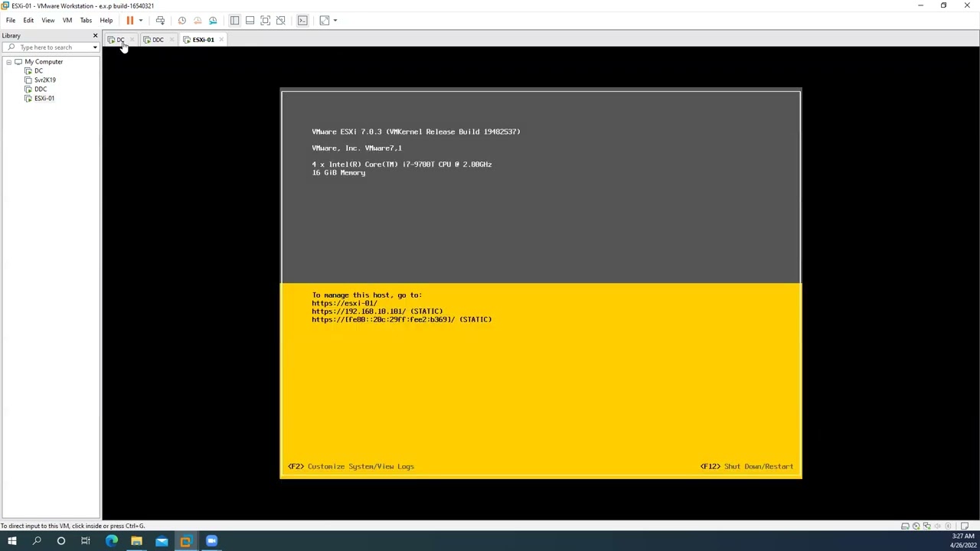Click the Bluetooth device status icon
980x551 pixels.
point(948,526)
